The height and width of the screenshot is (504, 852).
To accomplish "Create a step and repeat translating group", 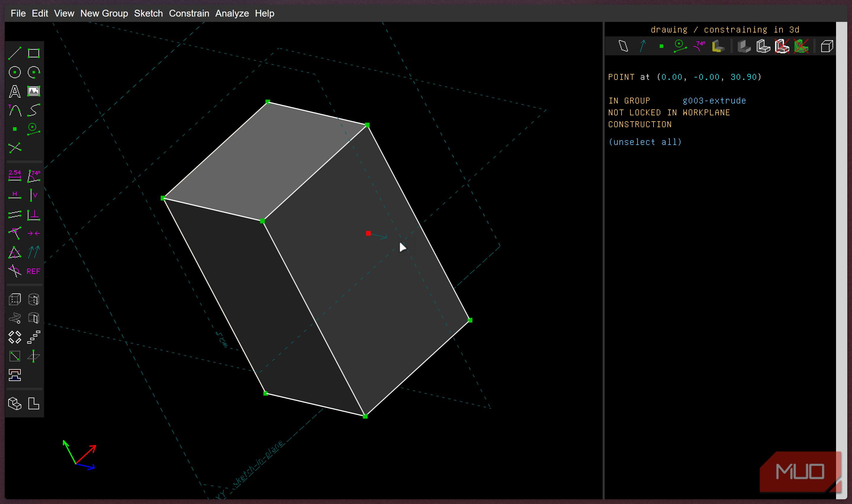I will [34, 337].
